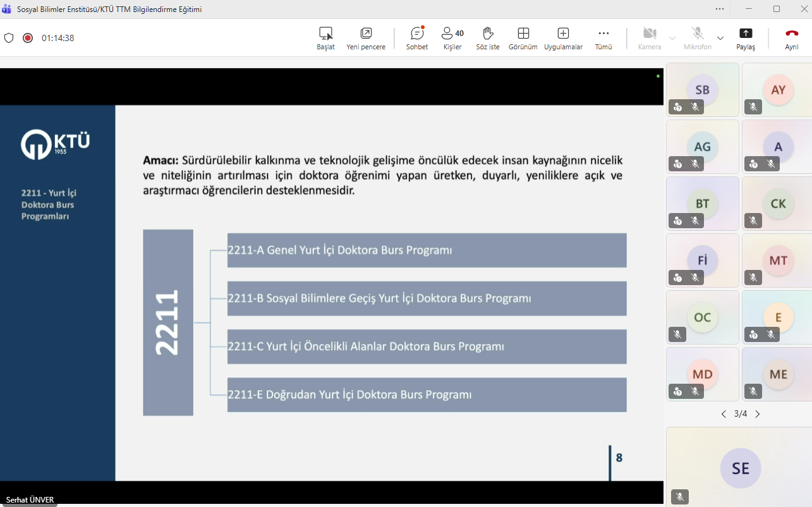Click the Başlat presenter icon
This screenshot has height=507, width=812.
[x=325, y=38]
